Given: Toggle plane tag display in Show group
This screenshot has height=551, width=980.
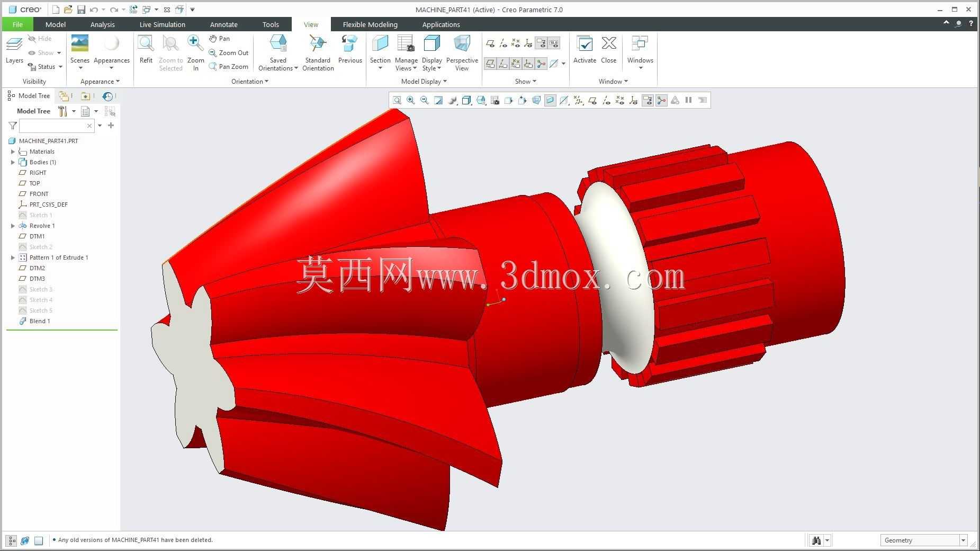Looking at the screenshot, I should 490,64.
